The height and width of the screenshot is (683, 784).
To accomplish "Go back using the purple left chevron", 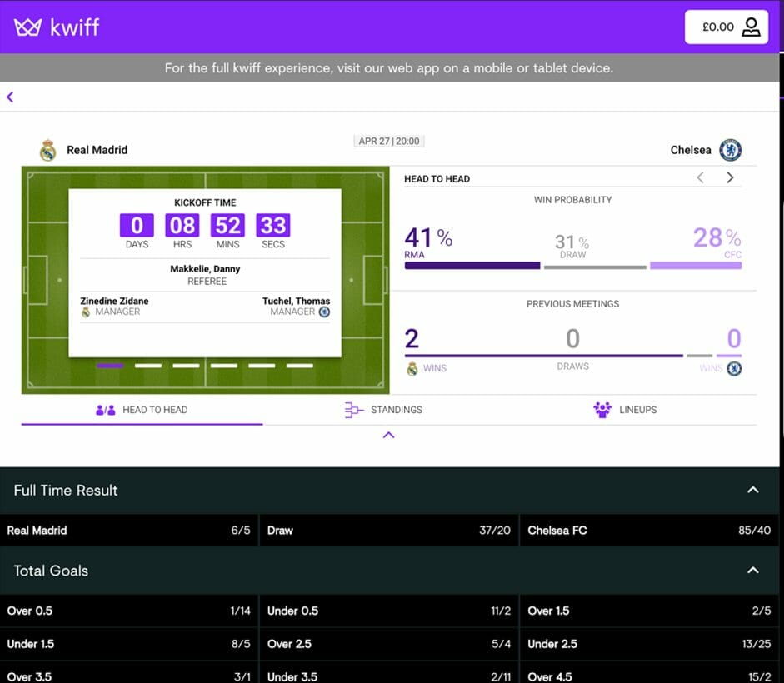I will point(10,97).
